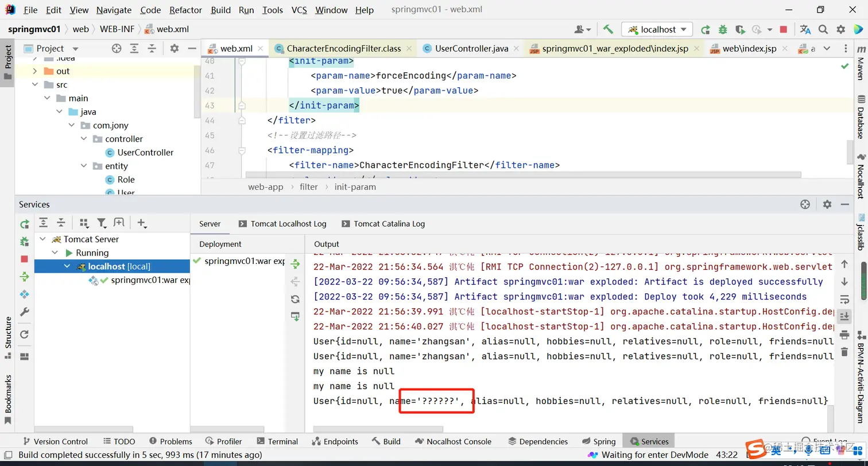Debug the server from the Services sidebar
This screenshot has width=868, height=466.
point(24,242)
